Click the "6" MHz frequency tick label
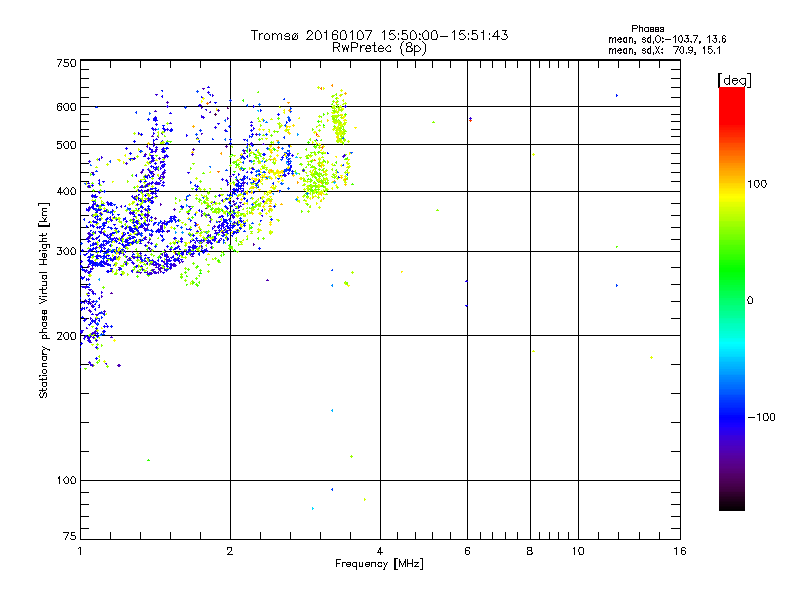This screenshot has height=600, width=800. (x=467, y=551)
